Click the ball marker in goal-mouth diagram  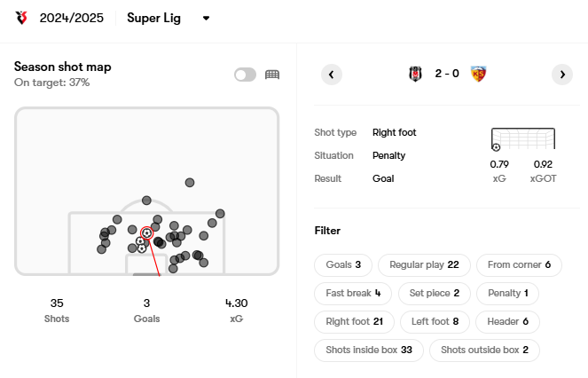(x=496, y=147)
